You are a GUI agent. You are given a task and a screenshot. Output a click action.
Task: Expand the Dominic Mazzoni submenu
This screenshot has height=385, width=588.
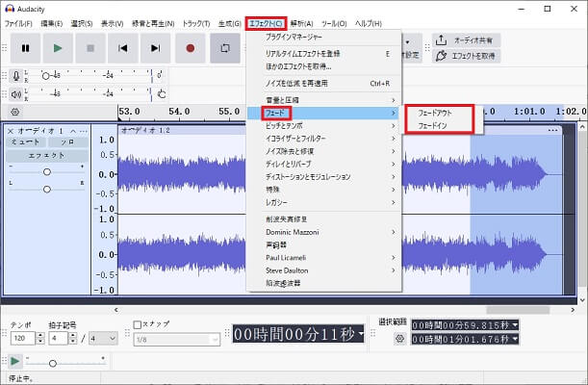324,232
